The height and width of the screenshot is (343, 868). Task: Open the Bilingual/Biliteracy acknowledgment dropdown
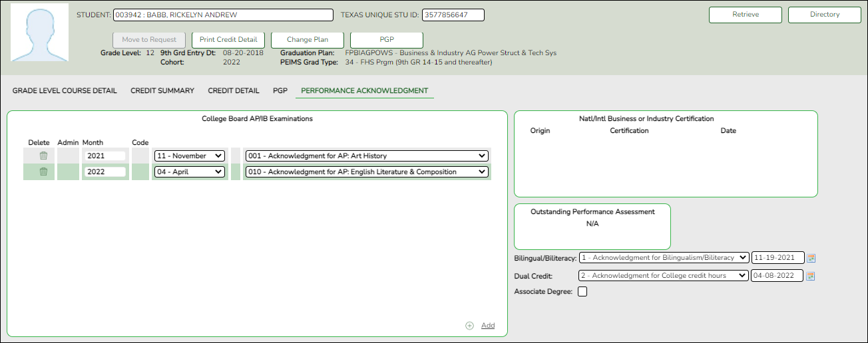[663, 258]
